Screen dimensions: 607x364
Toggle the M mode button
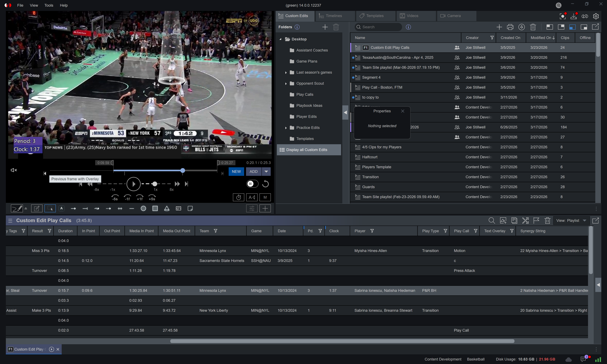pos(265,197)
